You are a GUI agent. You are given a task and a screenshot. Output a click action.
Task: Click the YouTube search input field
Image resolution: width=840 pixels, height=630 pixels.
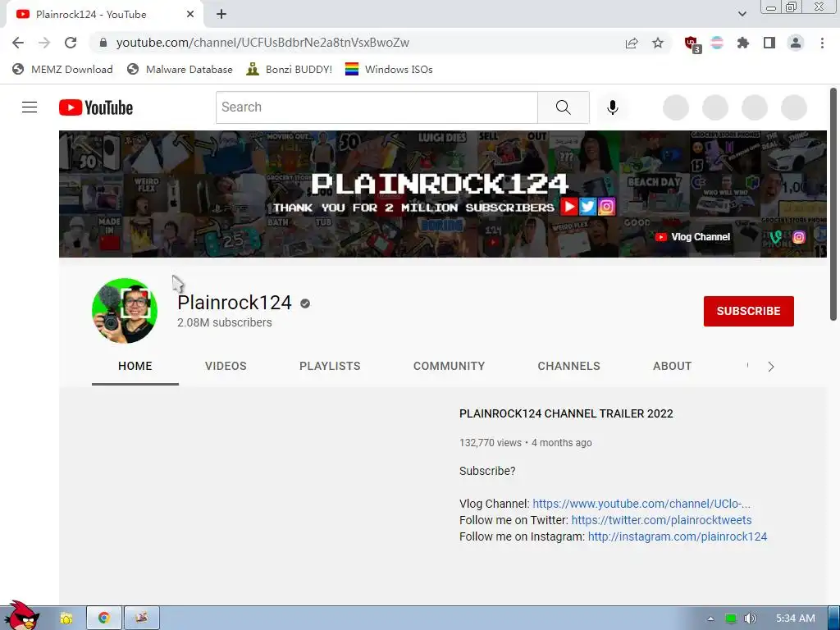tap(377, 107)
